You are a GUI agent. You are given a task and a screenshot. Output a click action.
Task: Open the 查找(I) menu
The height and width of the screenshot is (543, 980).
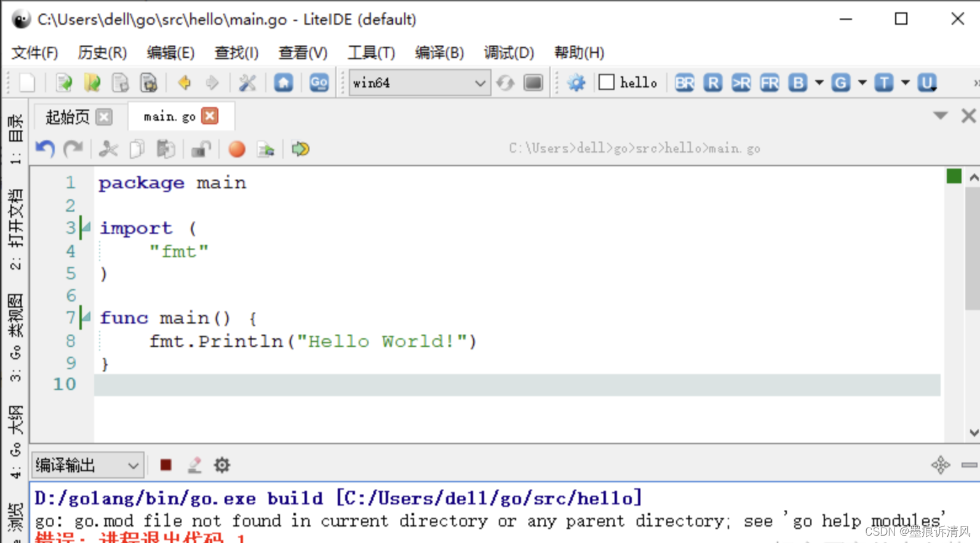(x=236, y=53)
